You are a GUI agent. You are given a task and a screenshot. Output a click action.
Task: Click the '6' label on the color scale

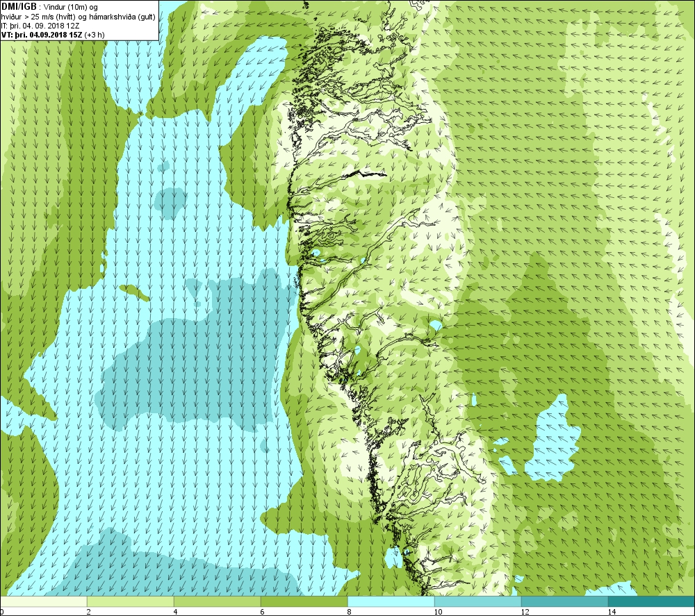point(263,612)
